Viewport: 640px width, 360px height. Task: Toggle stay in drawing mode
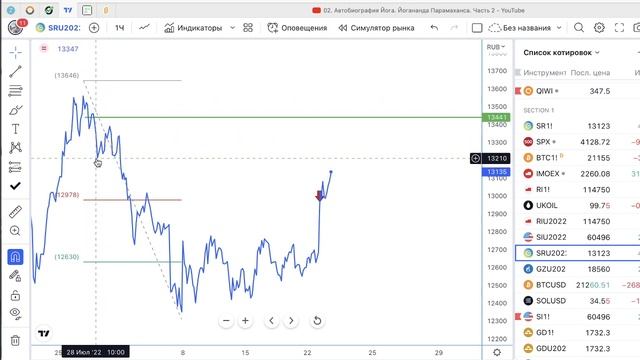(16, 276)
